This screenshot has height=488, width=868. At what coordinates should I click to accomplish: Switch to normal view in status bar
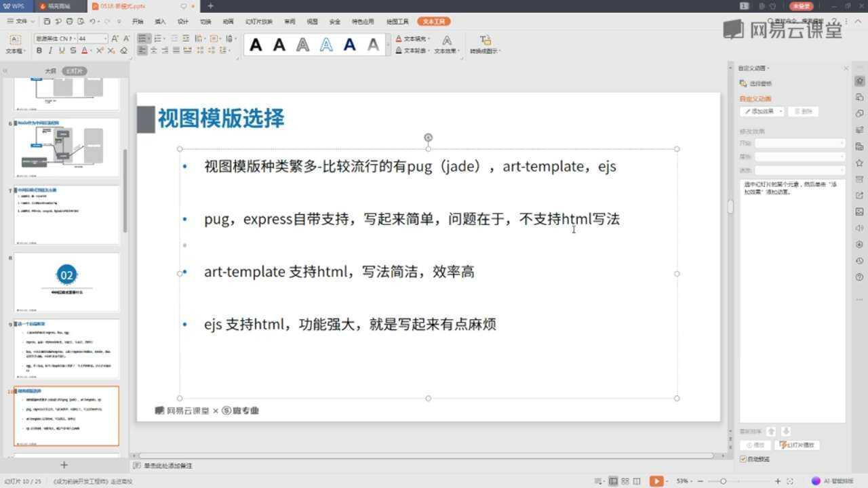click(613, 481)
